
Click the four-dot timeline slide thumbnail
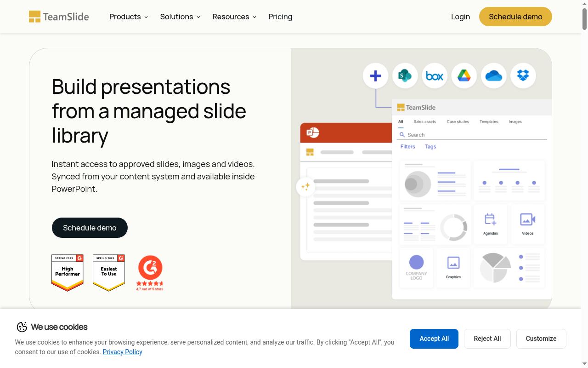509,180
